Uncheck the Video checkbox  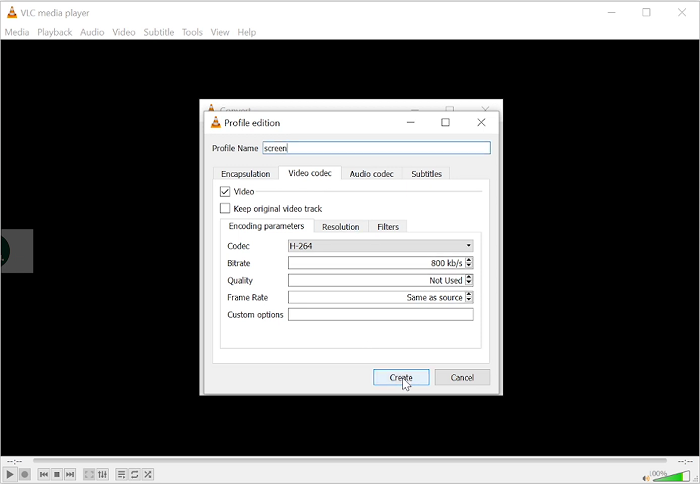point(225,192)
